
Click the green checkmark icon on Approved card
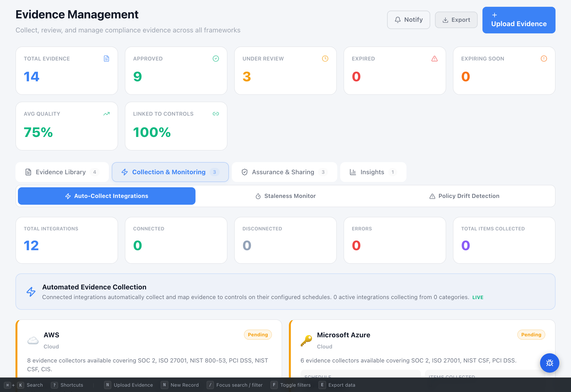(216, 59)
